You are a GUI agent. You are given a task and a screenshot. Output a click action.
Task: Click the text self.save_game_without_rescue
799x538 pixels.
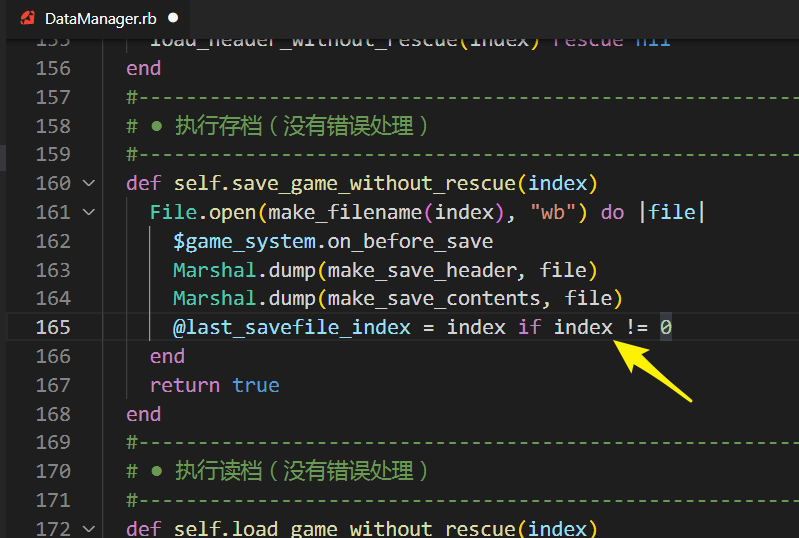(x=345, y=183)
